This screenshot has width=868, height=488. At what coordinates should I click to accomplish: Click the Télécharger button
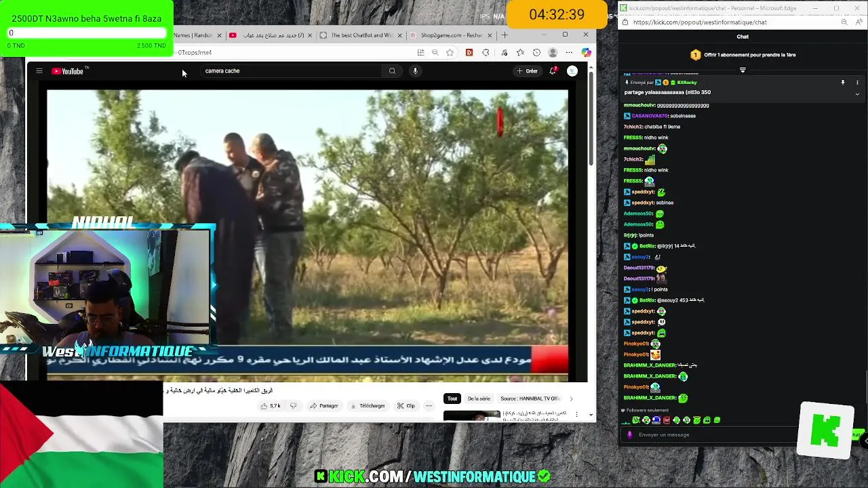pos(368,406)
